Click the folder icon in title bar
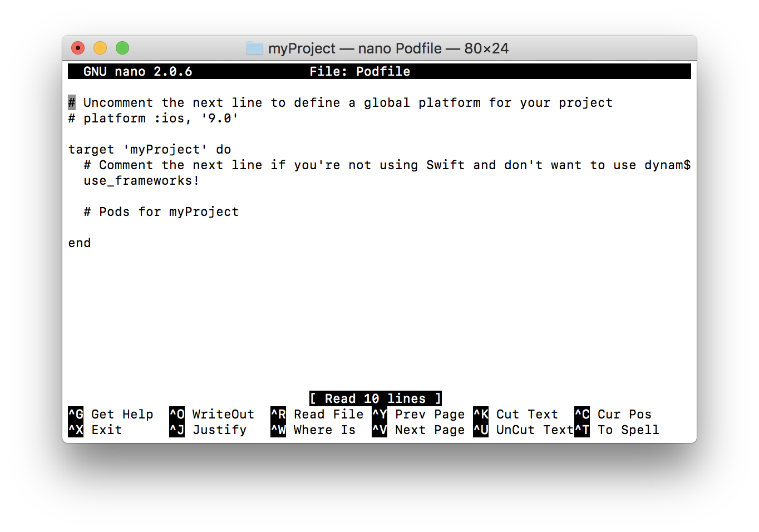 pyautogui.click(x=255, y=48)
